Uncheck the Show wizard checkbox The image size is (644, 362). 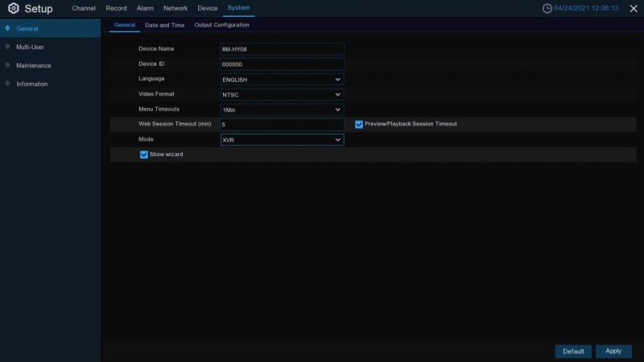tap(144, 154)
